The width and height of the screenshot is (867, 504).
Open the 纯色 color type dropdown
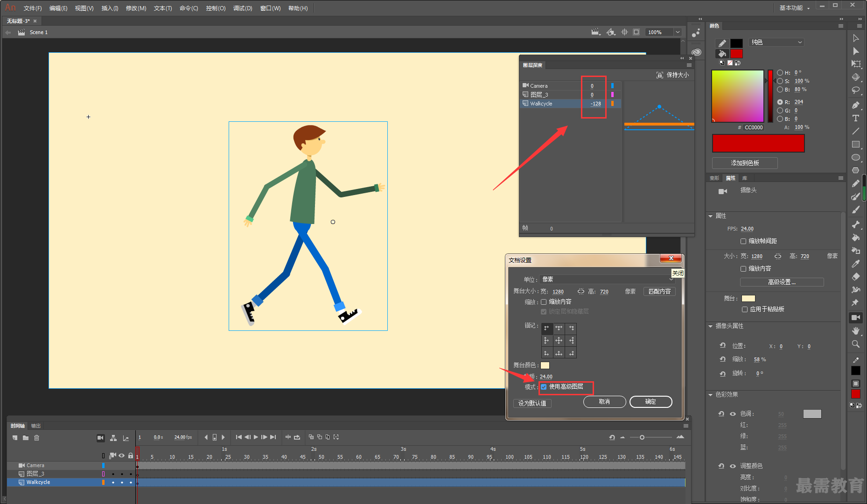(x=777, y=42)
